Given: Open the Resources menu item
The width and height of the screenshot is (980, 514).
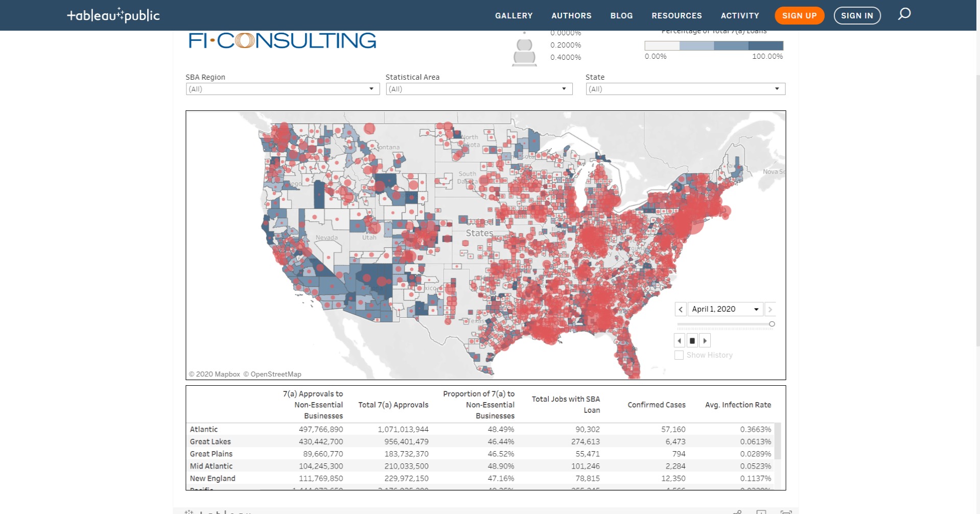Looking at the screenshot, I should click(x=676, y=15).
